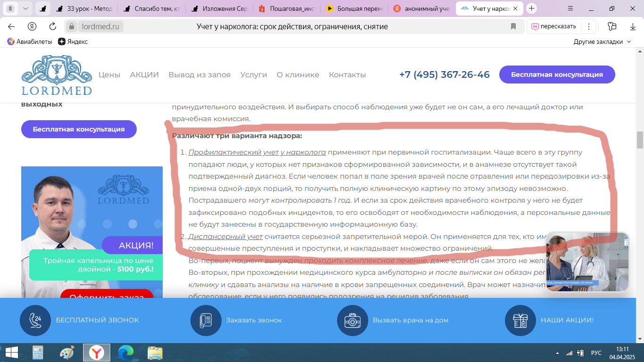644x362 pixels.
Task: Switch to the Большая перемена tab
Action: pyautogui.click(x=355, y=8)
